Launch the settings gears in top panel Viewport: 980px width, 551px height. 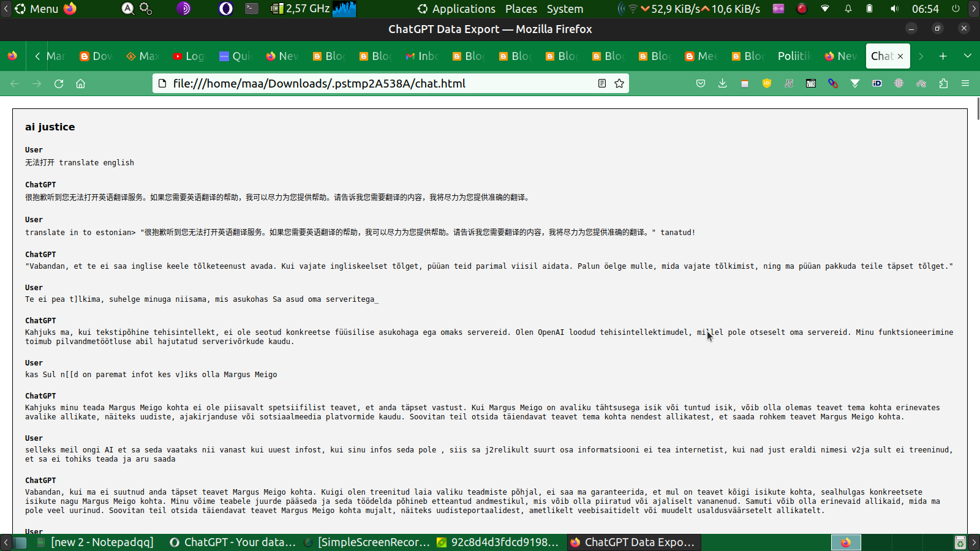click(x=146, y=9)
